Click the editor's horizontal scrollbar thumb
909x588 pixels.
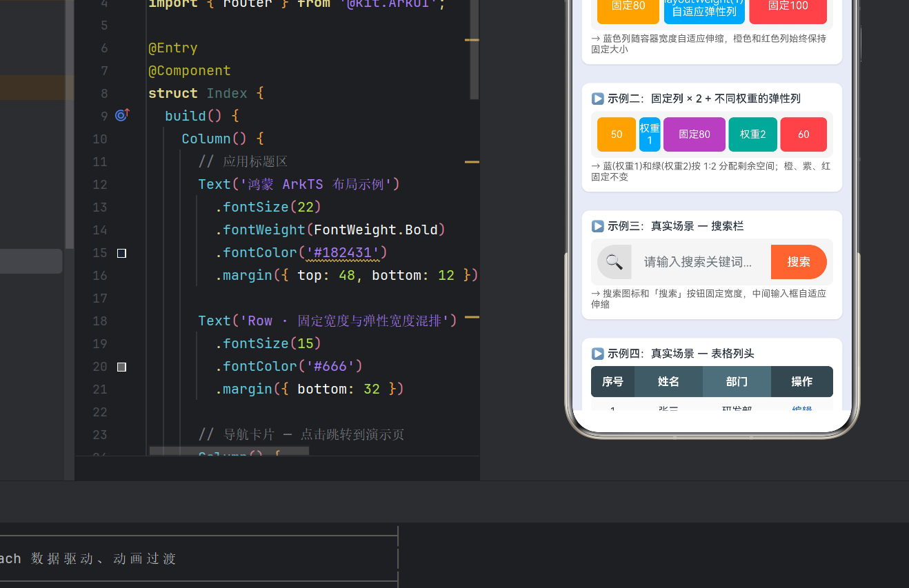pos(229,452)
